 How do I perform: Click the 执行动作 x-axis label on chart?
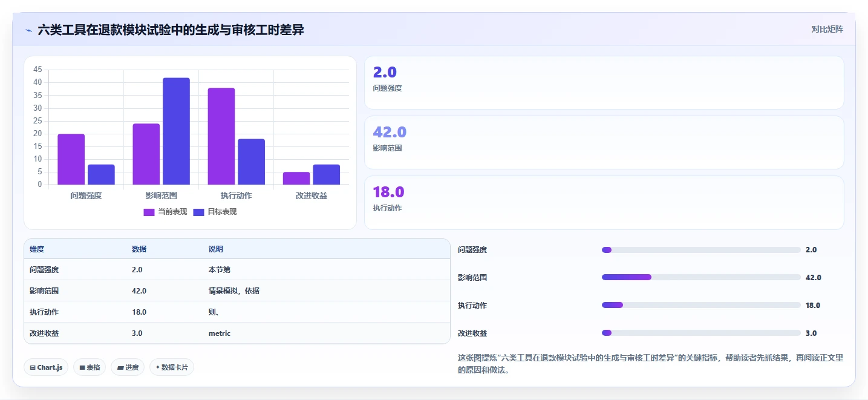(236, 195)
